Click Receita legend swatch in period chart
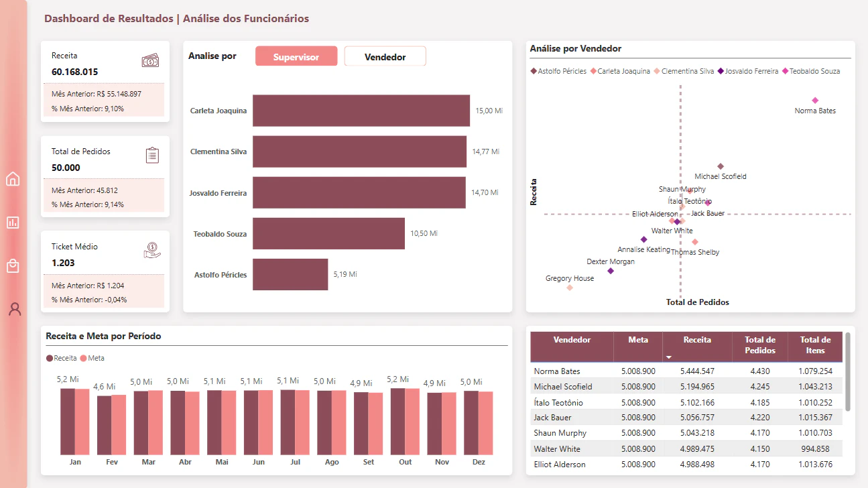Viewport: 868px width, 488px height. tap(50, 359)
